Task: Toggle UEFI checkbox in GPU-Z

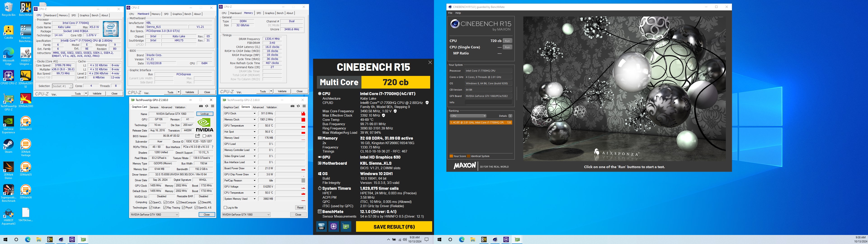Action: [x=204, y=136]
